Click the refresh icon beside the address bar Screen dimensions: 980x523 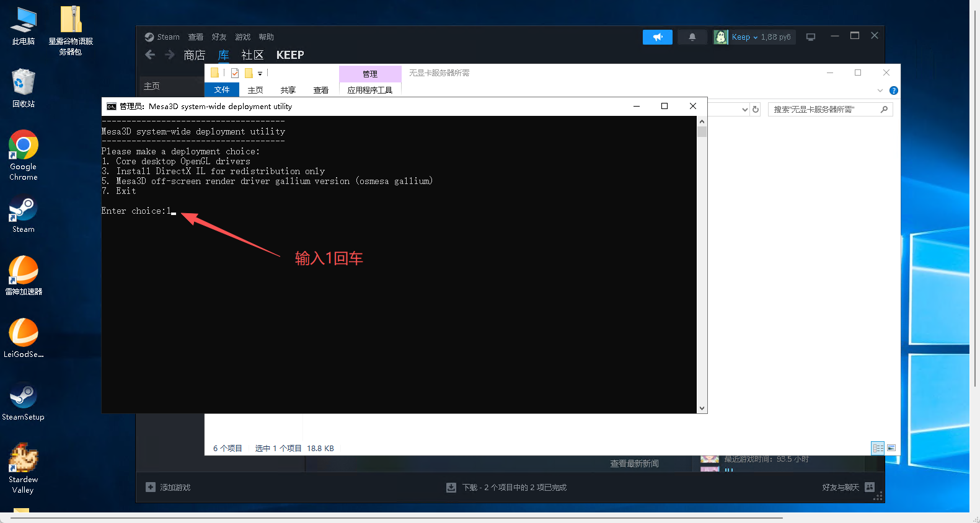(756, 110)
